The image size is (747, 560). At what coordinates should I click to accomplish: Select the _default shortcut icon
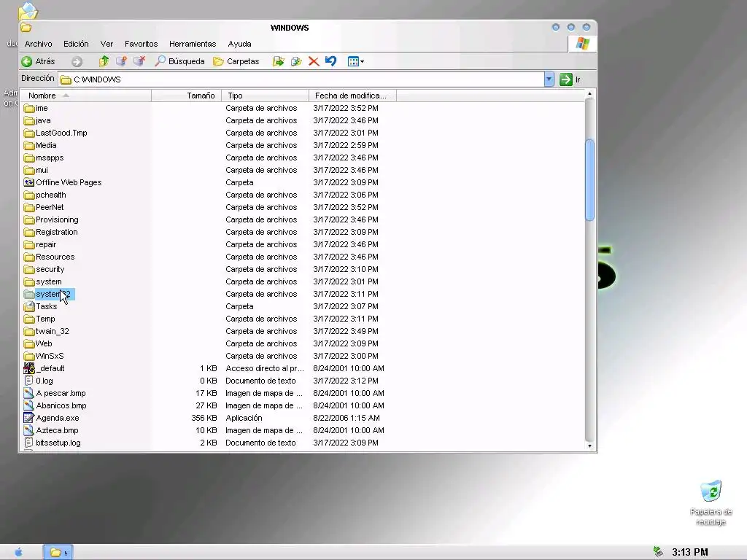29,368
